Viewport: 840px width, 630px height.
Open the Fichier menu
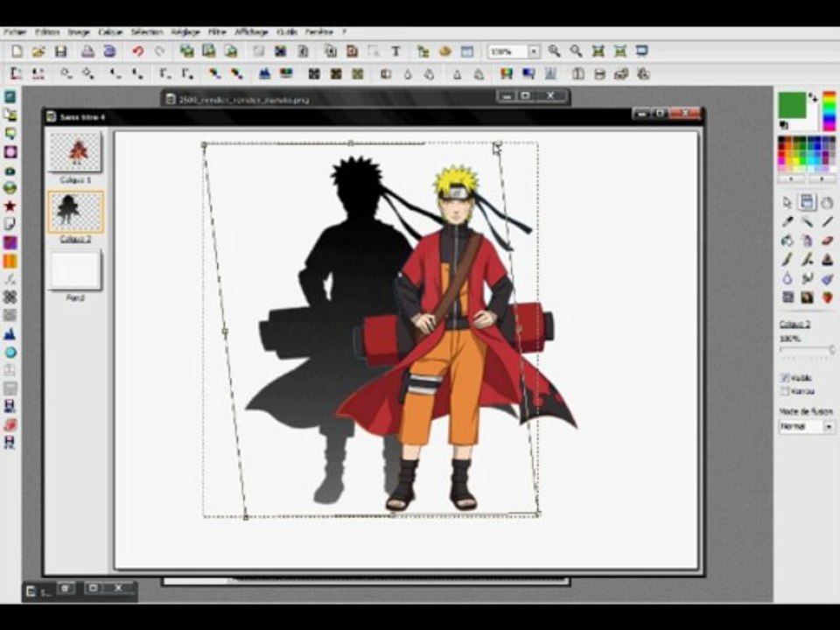pyautogui.click(x=15, y=32)
